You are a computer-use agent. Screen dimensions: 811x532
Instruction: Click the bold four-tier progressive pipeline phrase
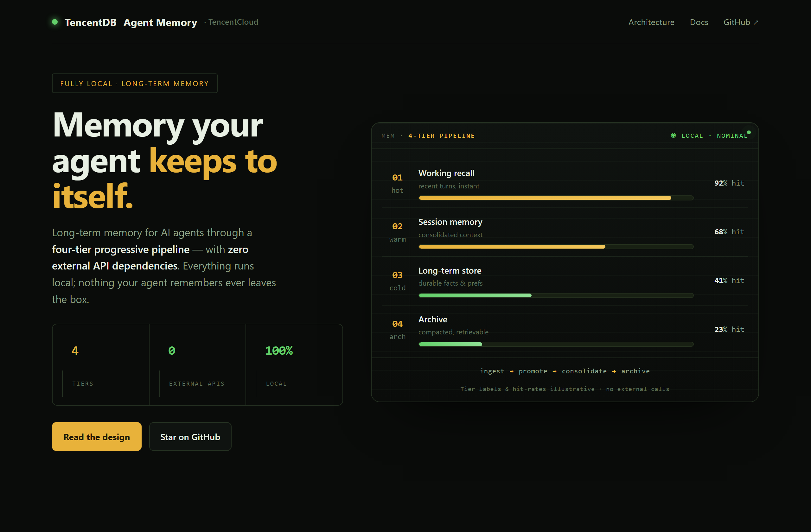pos(121,249)
